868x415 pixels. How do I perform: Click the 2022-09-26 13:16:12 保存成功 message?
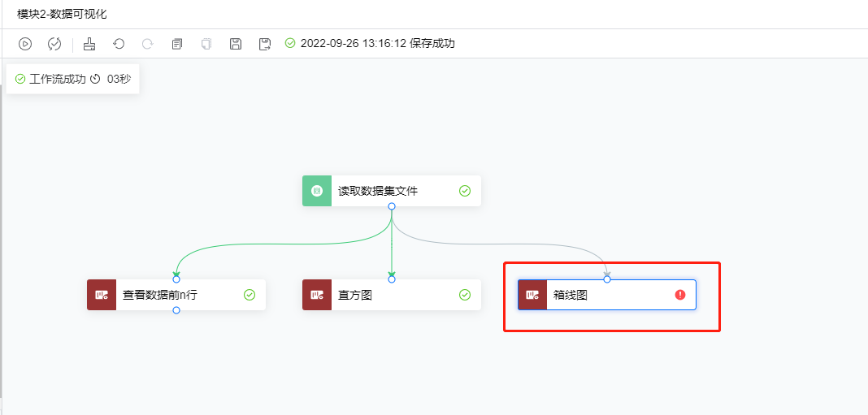(x=378, y=43)
